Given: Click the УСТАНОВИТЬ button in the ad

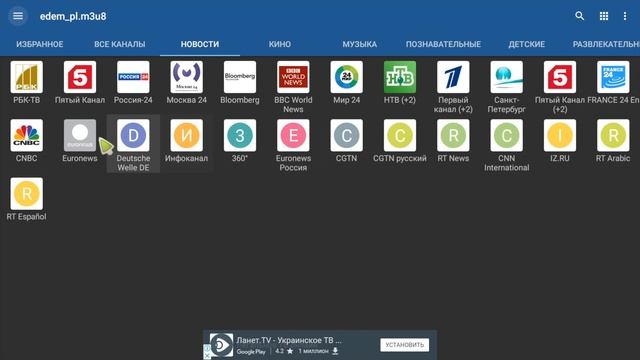Looking at the screenshot, I should 404,345.
